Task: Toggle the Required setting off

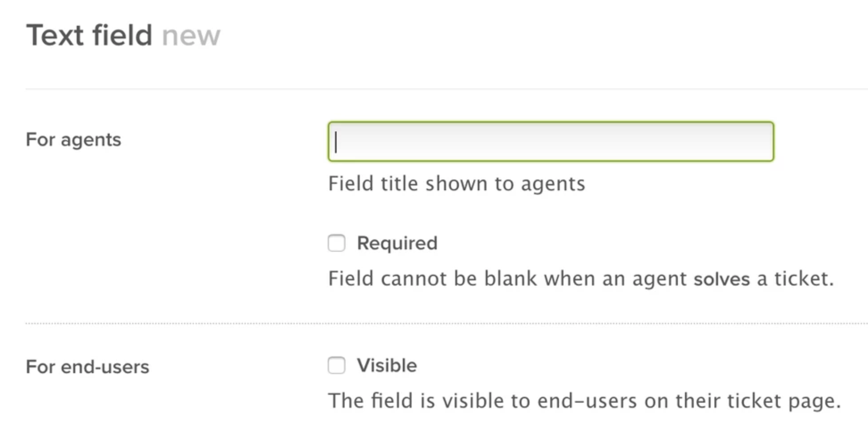Action: click(x=336, y=243)
